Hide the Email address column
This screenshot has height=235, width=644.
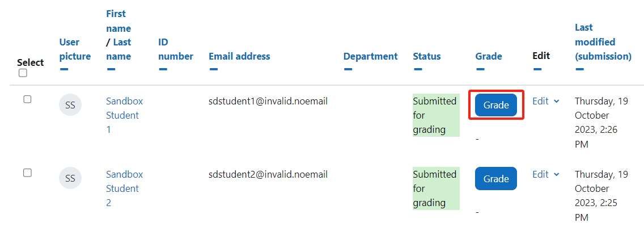tap(213, 69)
